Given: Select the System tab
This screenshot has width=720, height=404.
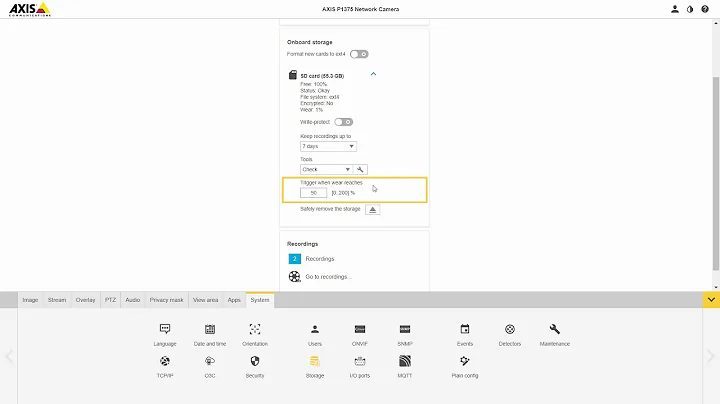Looking at the screenshot, I should pyautogui.click(x=260, y=300).
